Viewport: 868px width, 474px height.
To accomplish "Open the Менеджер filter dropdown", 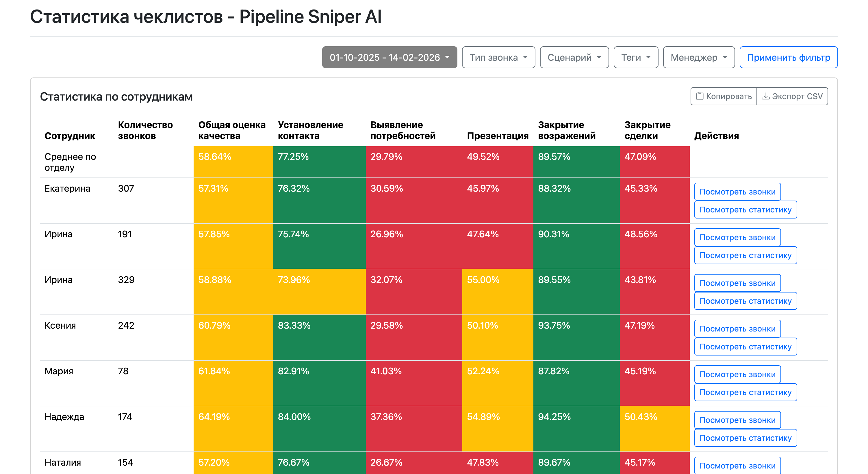I will tap(698, 57).
